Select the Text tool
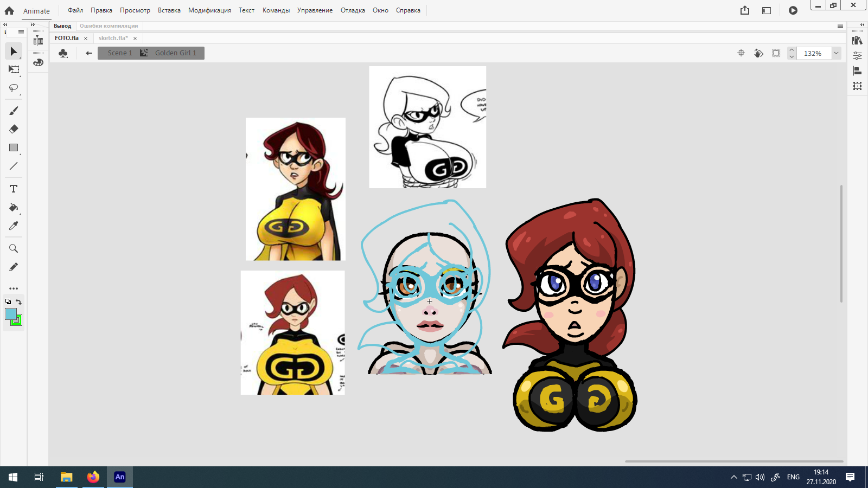 [x=14, y=189]
